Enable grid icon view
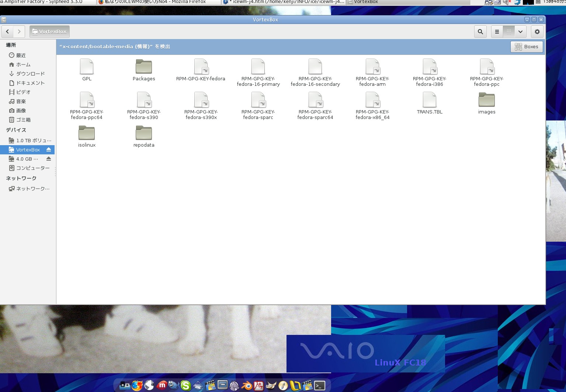Viewport: 566px width, 392px height. (x=508, y=32)
